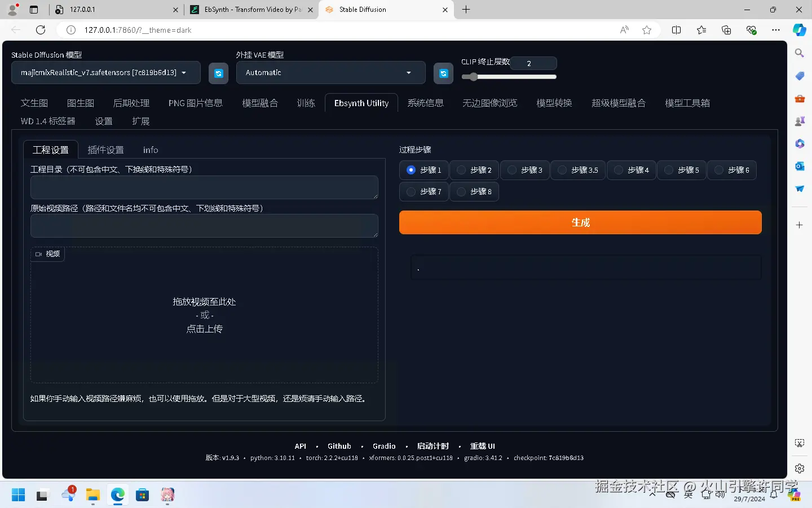Screen dimensions: 812x508
Task: Open the Copilot sidebar icon
Action: coord(800,30)
